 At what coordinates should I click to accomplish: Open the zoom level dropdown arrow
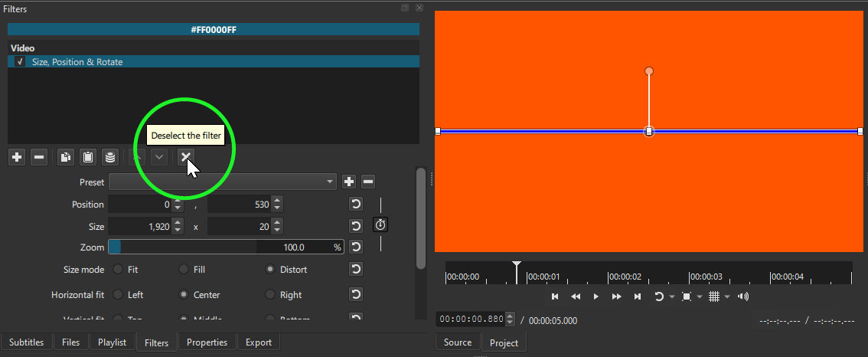[700, 296]
